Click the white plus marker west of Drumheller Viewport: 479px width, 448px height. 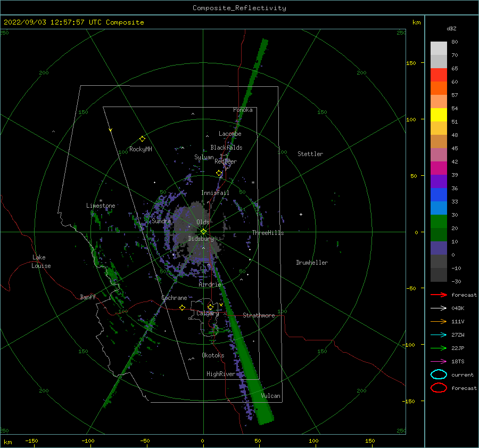(x=301, y=214)
